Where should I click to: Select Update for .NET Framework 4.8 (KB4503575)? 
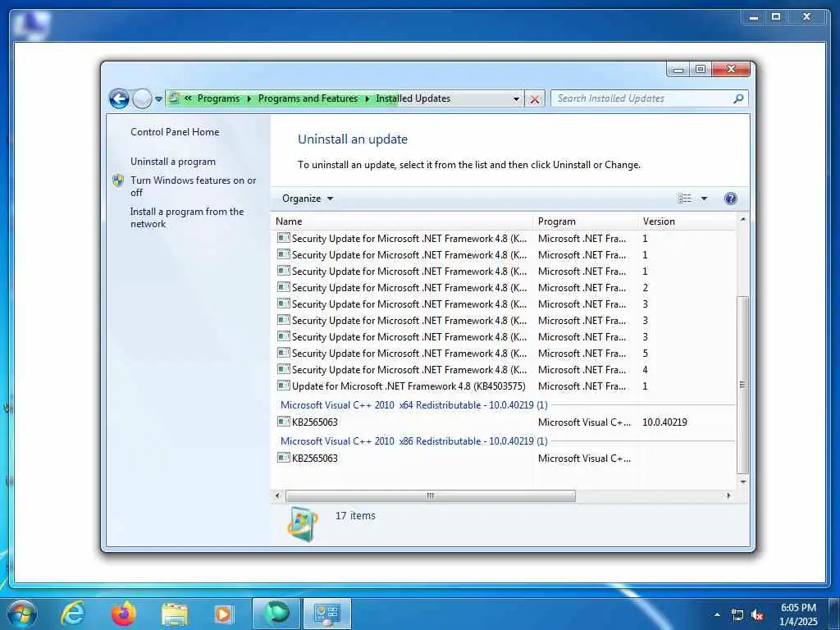coord(504,386)
